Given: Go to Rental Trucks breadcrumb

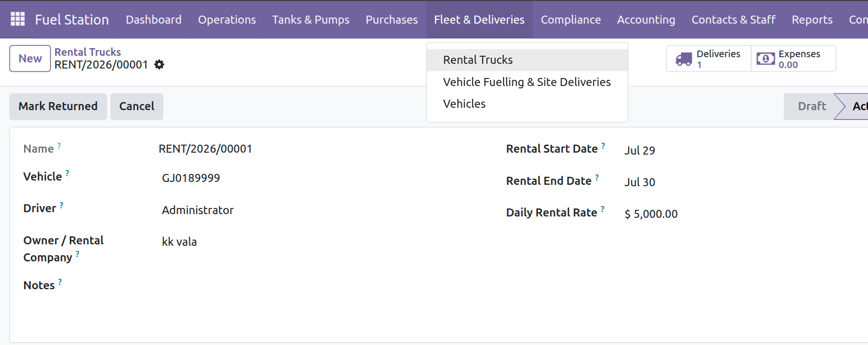Looking at the screenshot, I should 87,52.
